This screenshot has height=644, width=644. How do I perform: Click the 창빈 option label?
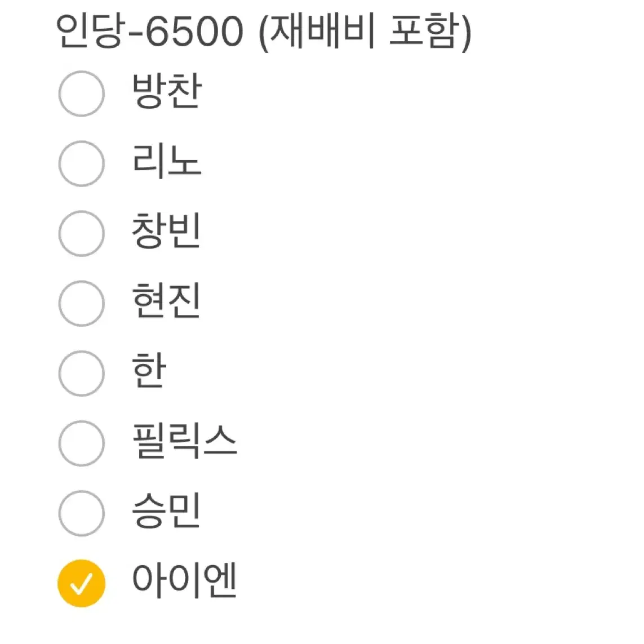(166, 231)
